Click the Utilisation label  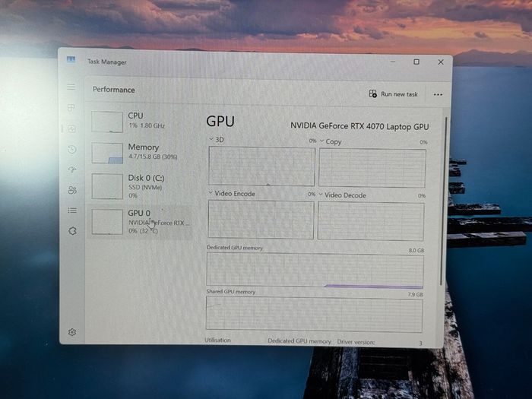point(217,340)
